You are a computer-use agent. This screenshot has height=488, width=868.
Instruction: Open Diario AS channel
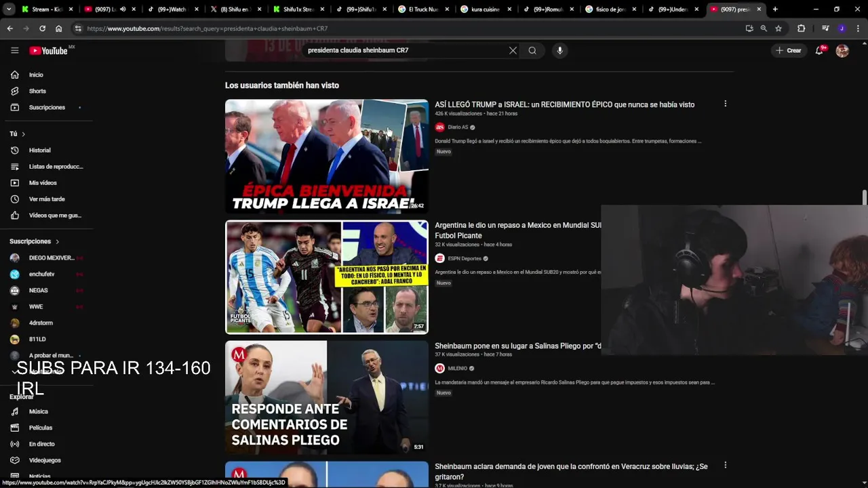[458, 127]
